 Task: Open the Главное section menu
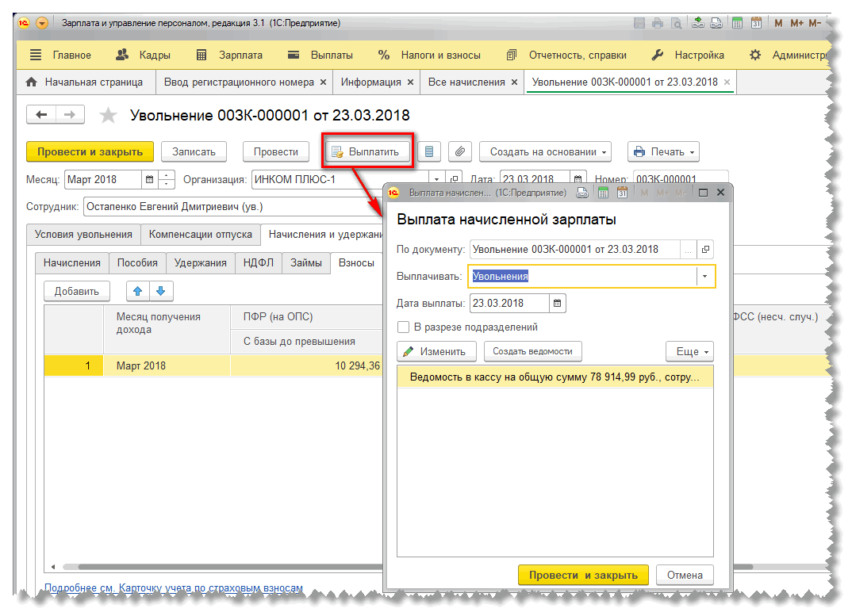tap(60, 55)
